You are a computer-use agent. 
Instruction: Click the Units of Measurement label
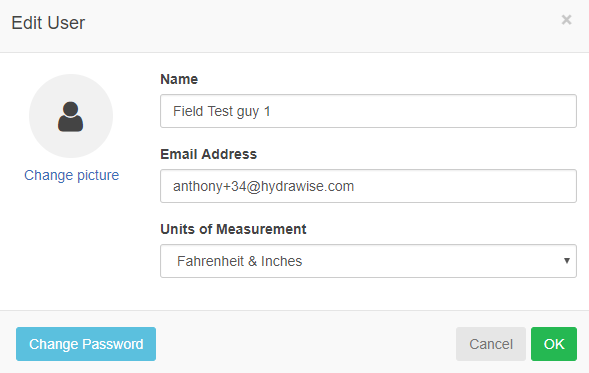[233, 229]
